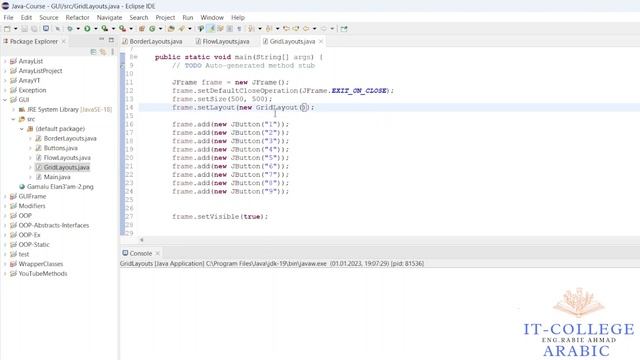Switch to FlowLayouts.java editor tab
Image resolution: width=640 pixels, height=360 pixels.
click(222, 41)
